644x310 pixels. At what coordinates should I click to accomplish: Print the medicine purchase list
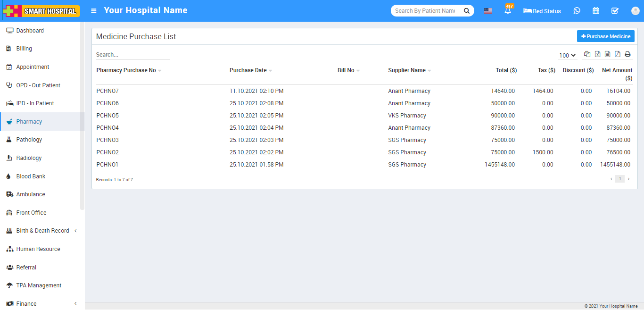point(627,54)
